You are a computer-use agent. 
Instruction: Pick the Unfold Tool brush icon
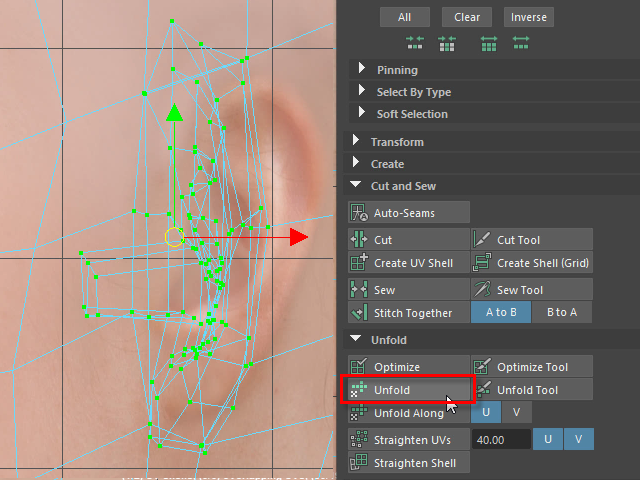click(482, 390)
